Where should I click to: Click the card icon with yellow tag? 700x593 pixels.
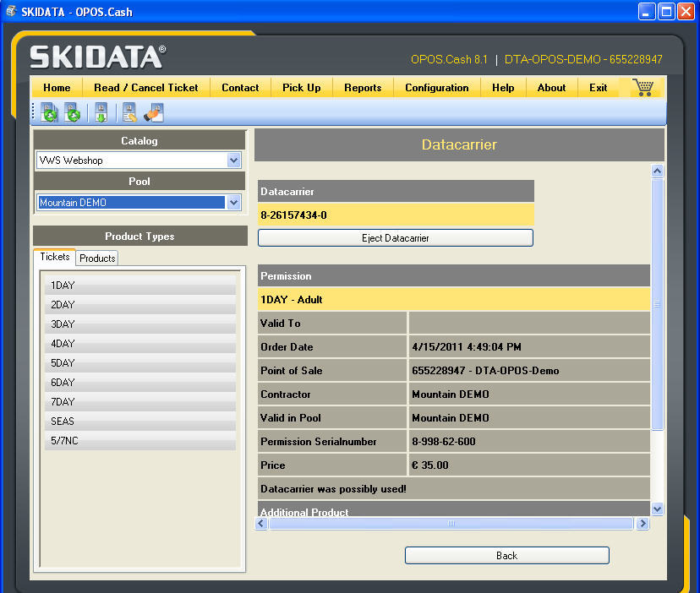tap(129, 113)
